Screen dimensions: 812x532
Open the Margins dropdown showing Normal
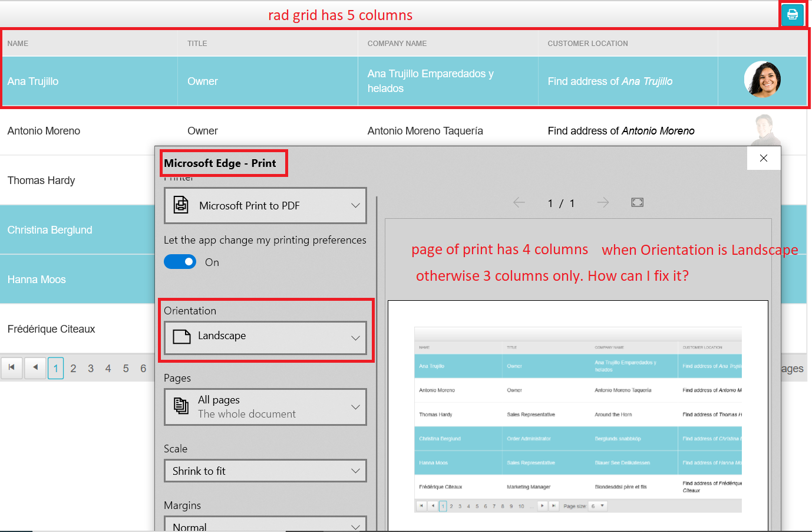click(265, 524)
